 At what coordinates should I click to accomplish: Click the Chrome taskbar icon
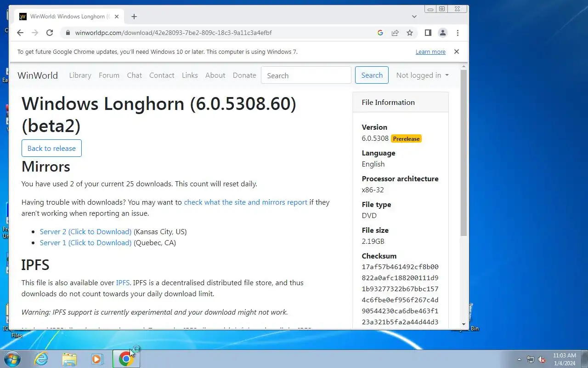[126, 359]
